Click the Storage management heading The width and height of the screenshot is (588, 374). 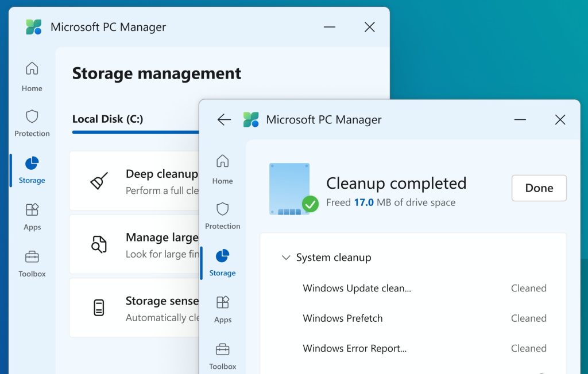pyautogui.click(x=156, y=73)
